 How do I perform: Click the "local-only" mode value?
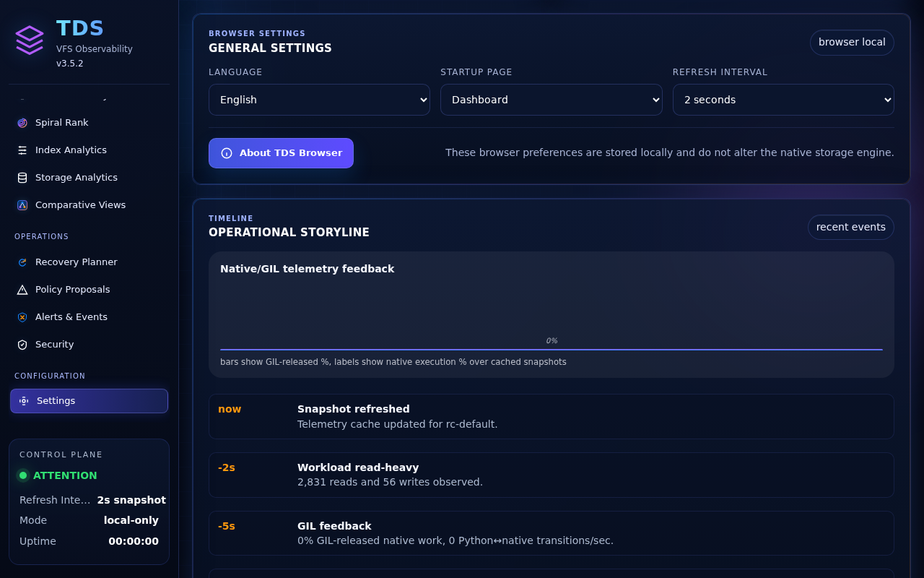point(131,520)
